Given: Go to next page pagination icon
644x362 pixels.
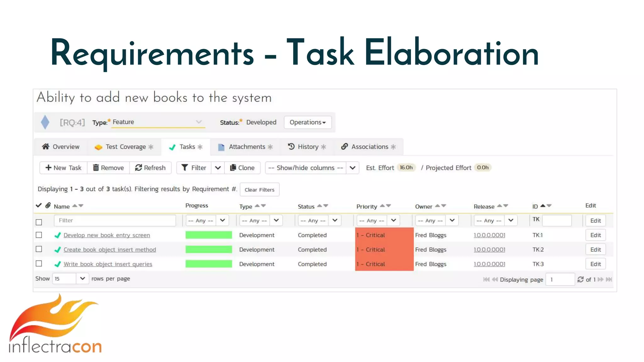Looking at the screenshot, I should click(600, 279).
